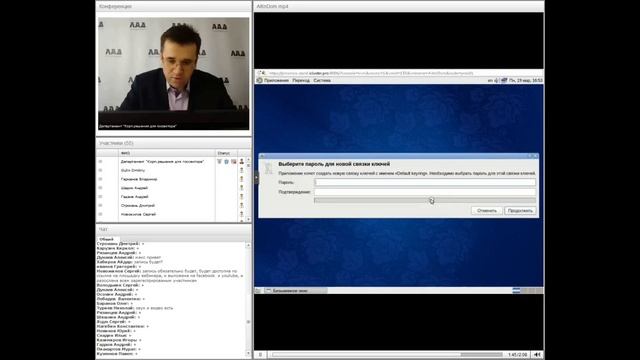Click the blue status icon of the Департамент row

[x=227, y=162]
